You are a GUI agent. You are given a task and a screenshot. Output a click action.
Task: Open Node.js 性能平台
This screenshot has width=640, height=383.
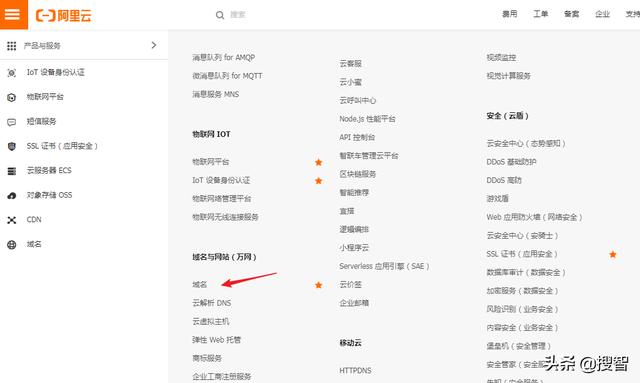point(367,119)
